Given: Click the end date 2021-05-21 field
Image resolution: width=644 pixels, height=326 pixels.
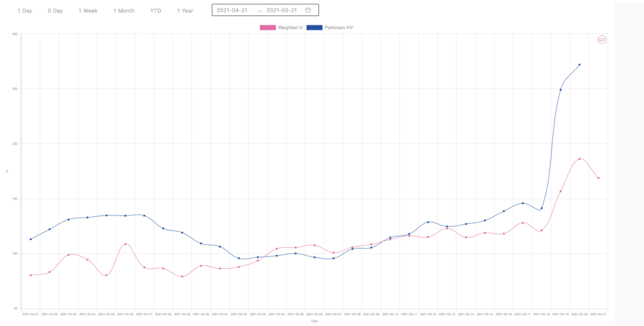Looking at the screenshot, I should (x=281, y=10).
